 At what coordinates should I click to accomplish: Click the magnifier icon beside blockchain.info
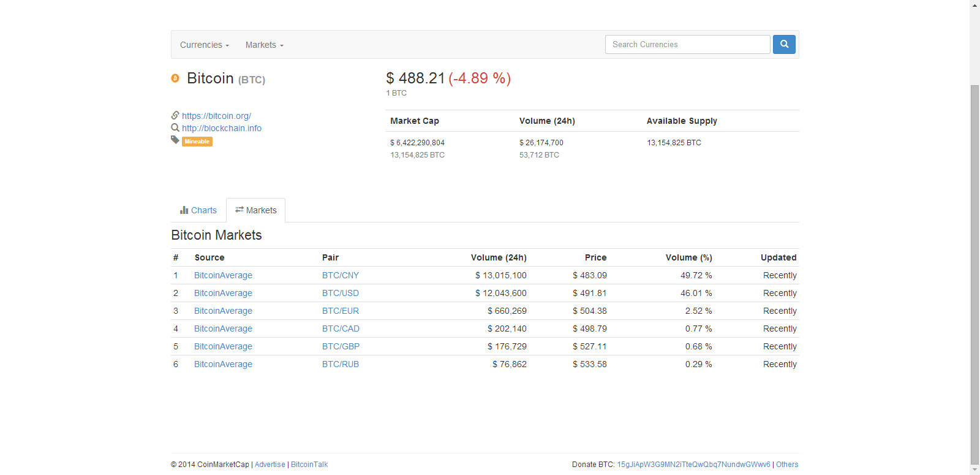175,127
